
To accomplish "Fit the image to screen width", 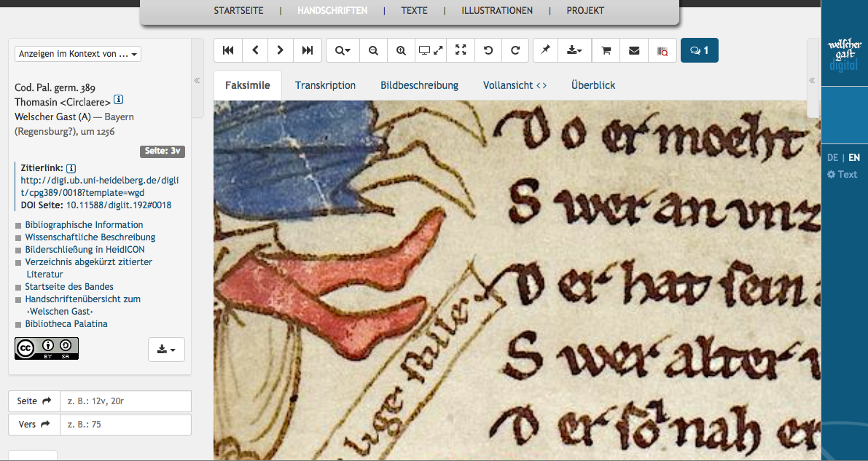I will 431,50.
